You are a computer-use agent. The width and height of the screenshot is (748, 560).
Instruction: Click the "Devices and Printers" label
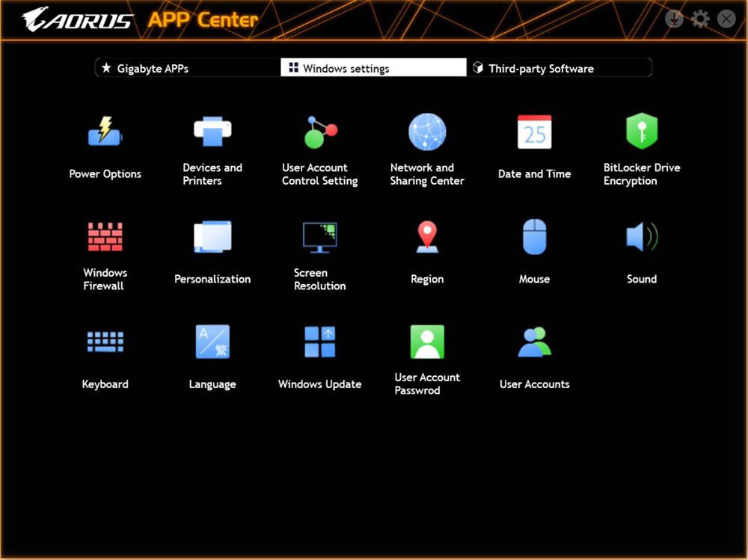[x=212, y=174]
